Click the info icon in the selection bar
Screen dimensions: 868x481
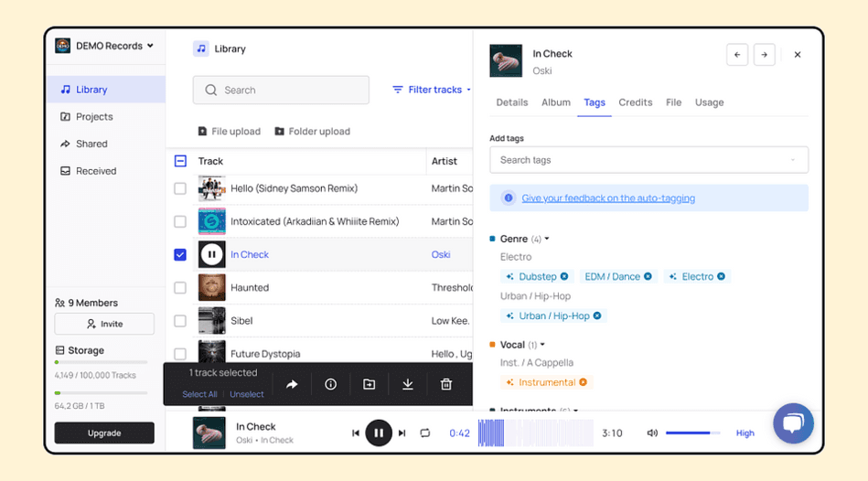[330, 384]
